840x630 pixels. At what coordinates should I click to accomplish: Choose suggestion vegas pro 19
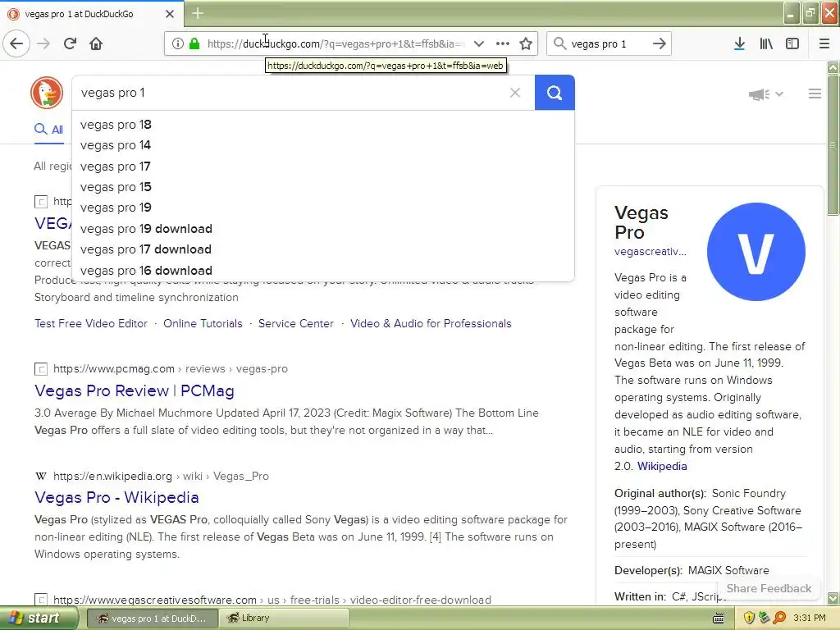pyautogui.click(x=323, y=208)
